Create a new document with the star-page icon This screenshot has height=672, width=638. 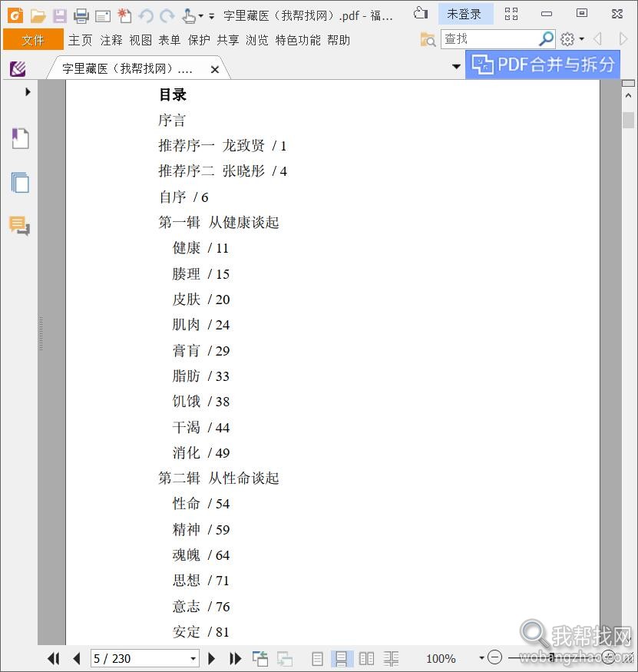click(124, 16)
